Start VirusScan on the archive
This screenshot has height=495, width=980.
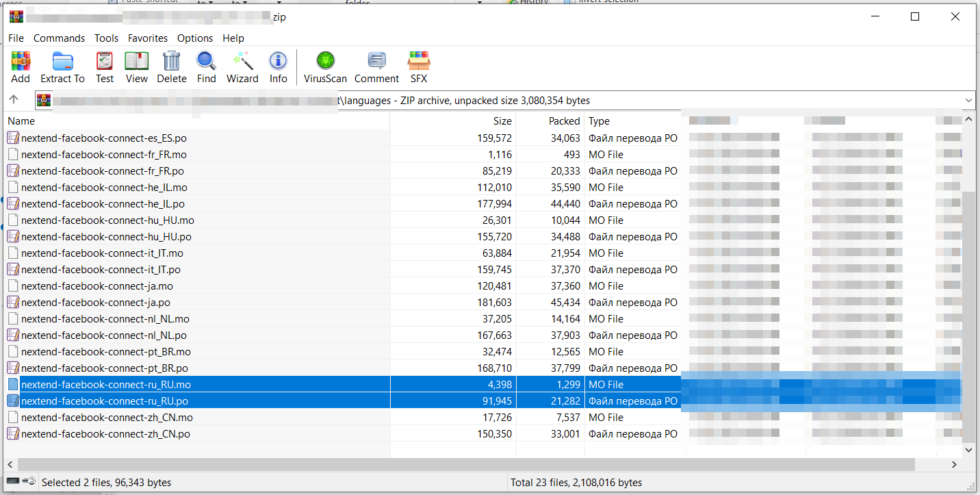(x=326, y=67)
